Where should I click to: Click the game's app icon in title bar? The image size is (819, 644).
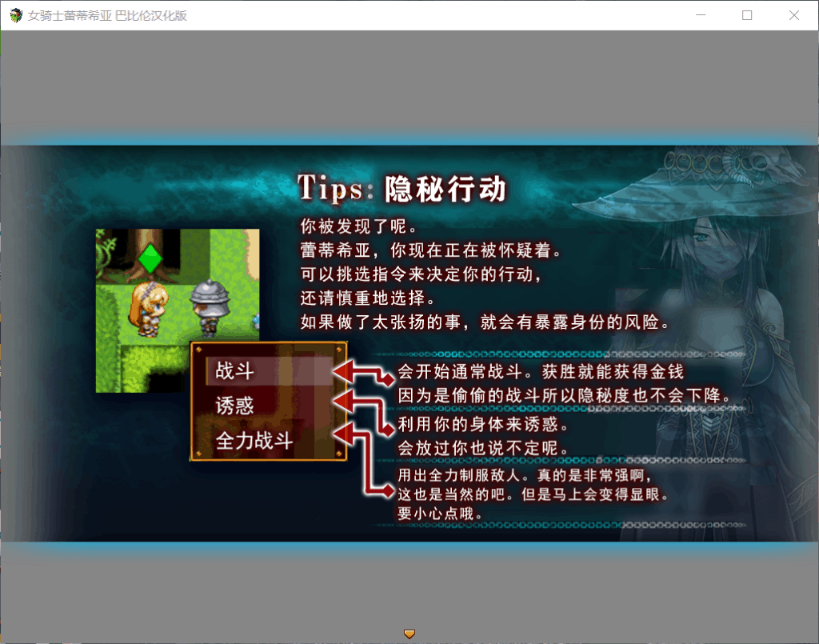15,15
